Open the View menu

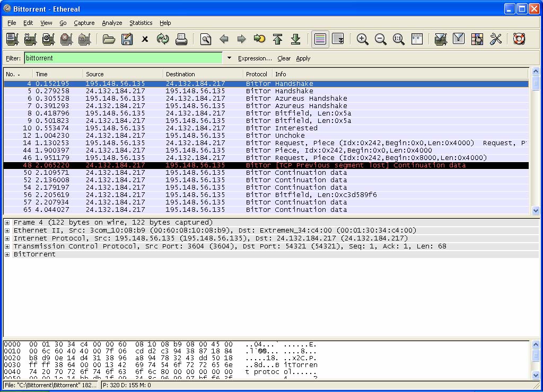(46, 23)
